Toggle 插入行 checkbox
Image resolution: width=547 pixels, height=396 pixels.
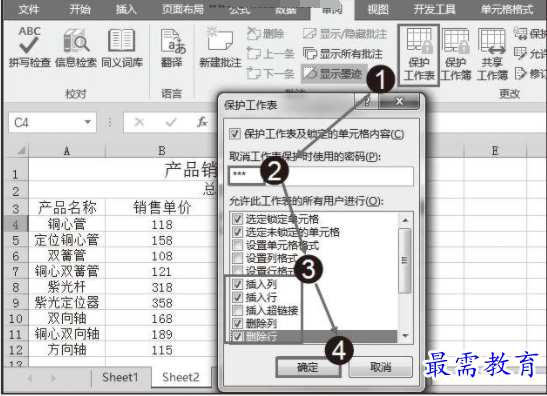point(238,297)
